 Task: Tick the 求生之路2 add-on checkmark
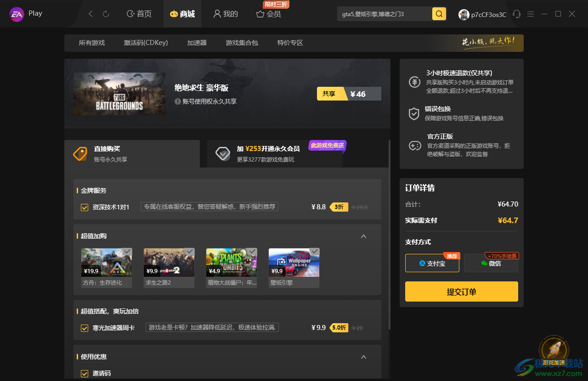pos(190,252)
